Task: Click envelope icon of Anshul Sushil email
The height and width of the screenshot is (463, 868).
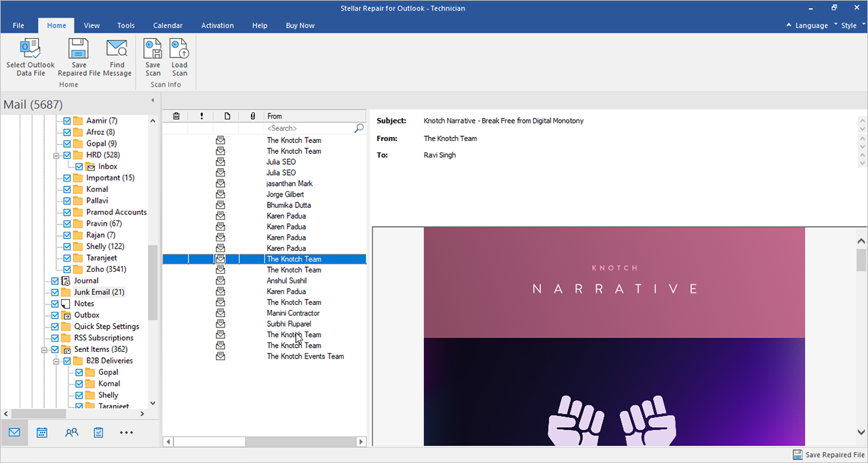Action: (x=220, y=281)
